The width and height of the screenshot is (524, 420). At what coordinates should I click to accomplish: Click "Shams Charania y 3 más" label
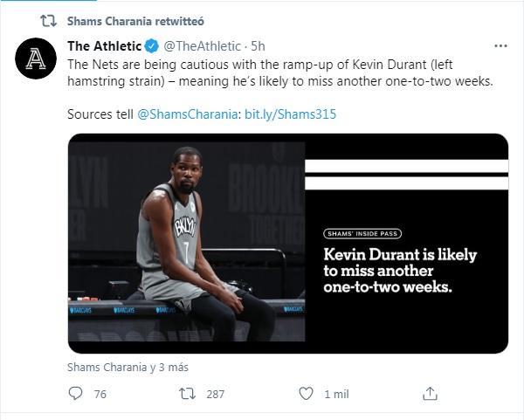pos(128,367)
